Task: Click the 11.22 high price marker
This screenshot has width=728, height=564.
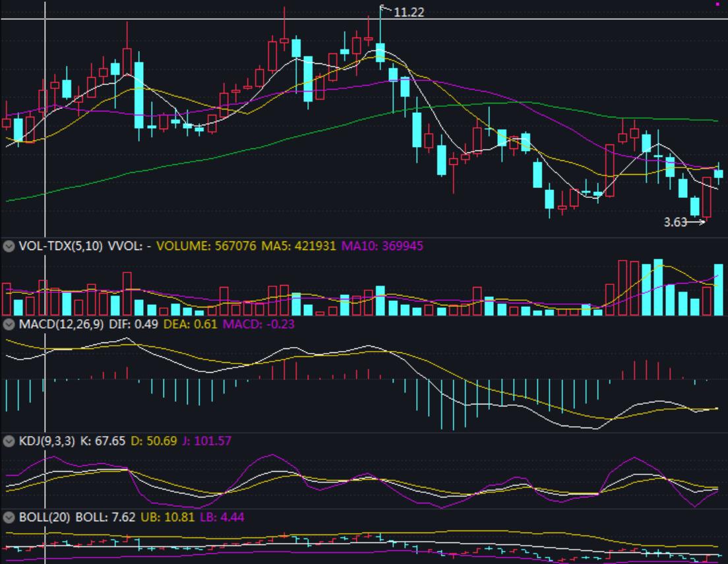Action: click(x=409, y=12)
